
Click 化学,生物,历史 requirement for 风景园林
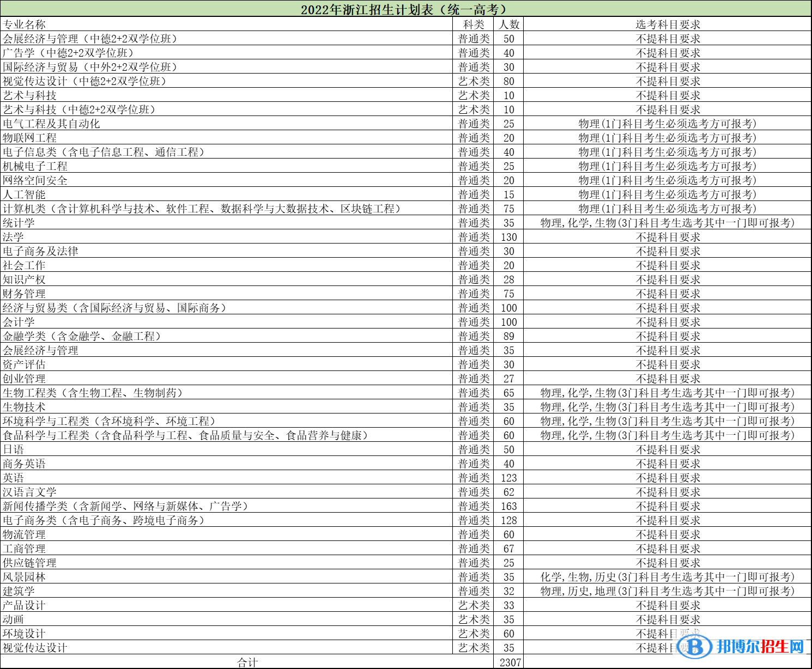point(668,576)
